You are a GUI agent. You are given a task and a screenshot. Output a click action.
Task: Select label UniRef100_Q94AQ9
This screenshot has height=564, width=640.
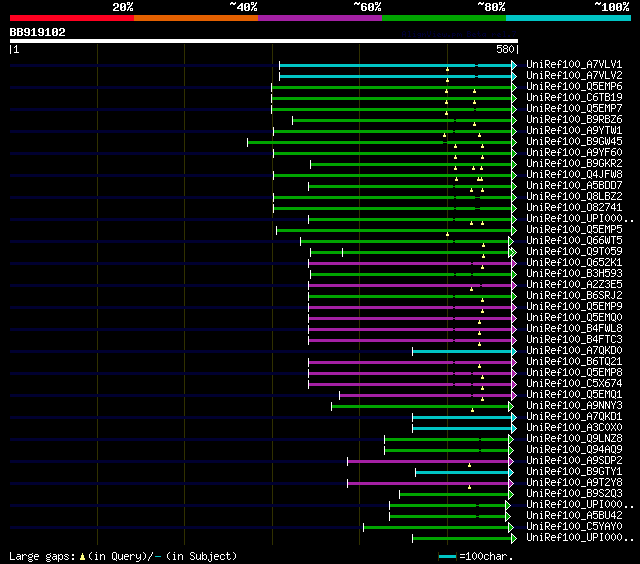tap(574, 450)
